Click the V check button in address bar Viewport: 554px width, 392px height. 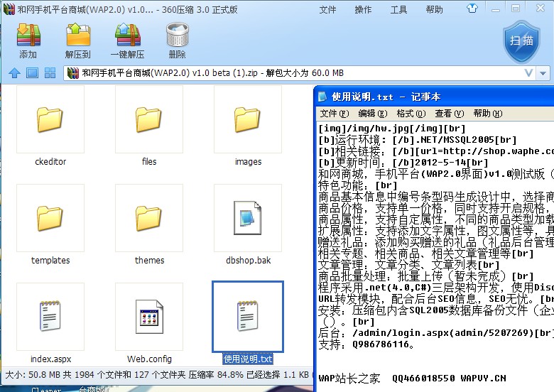pyautogui.click(x=528, y=73)
